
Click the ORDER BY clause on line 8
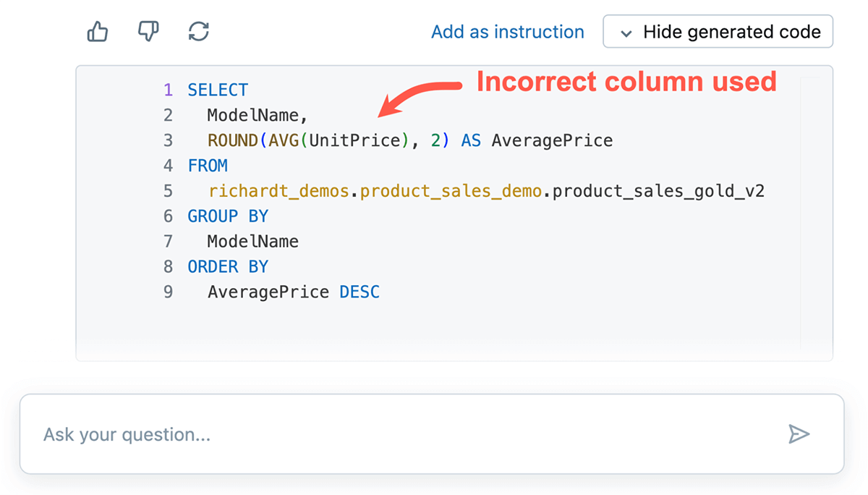click(x=228, y=267)
